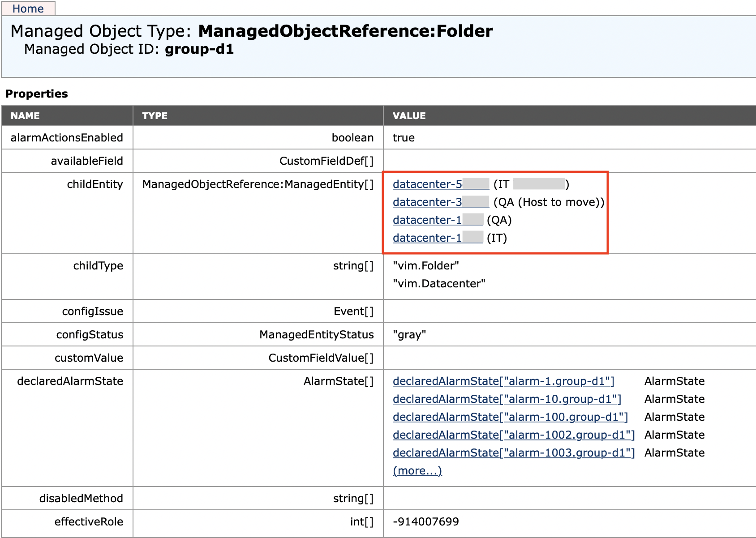Click the VALUE column header
The image size is (756, 538).
[409, 115]
